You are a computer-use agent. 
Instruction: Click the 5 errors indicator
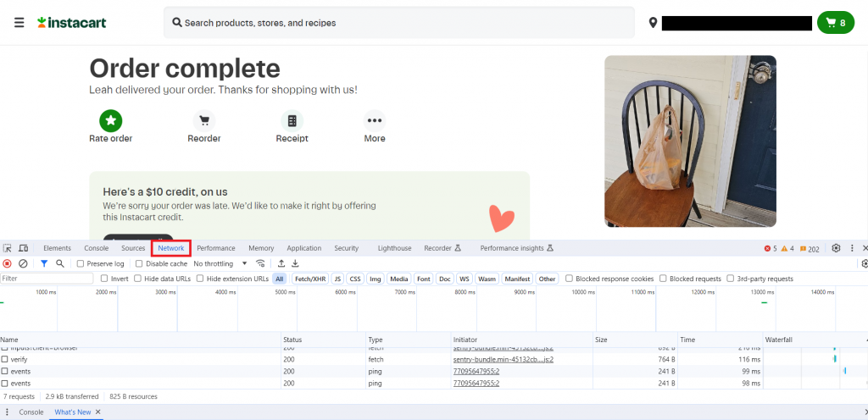[x=771, y=249]
